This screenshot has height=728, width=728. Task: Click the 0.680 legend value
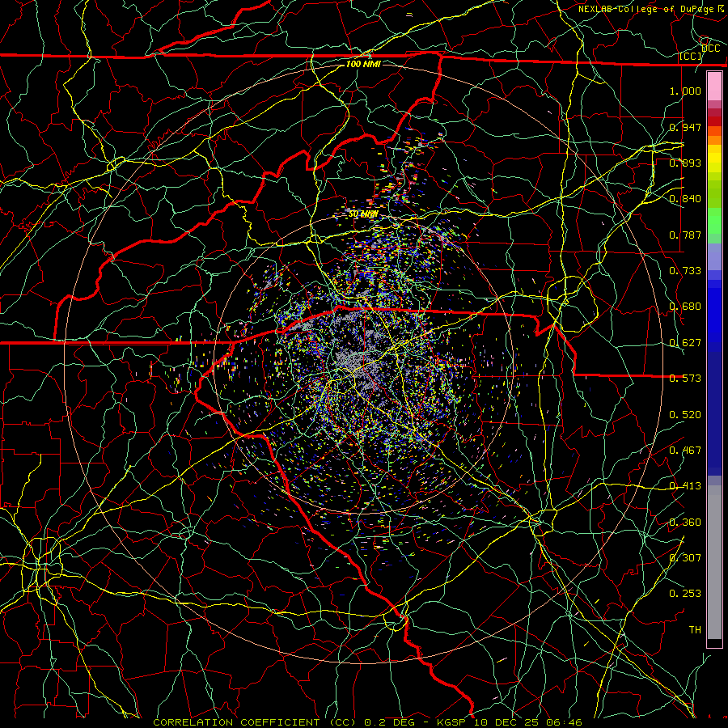point(685,307)
